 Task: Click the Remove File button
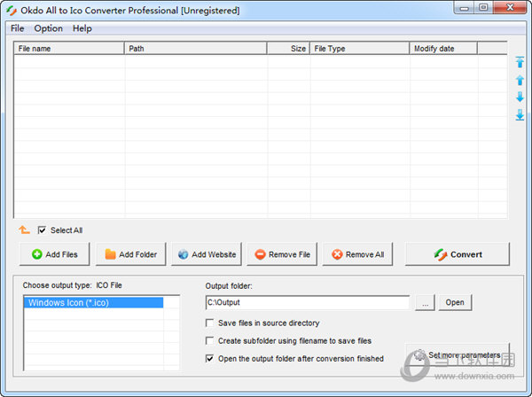pos(282,254)
